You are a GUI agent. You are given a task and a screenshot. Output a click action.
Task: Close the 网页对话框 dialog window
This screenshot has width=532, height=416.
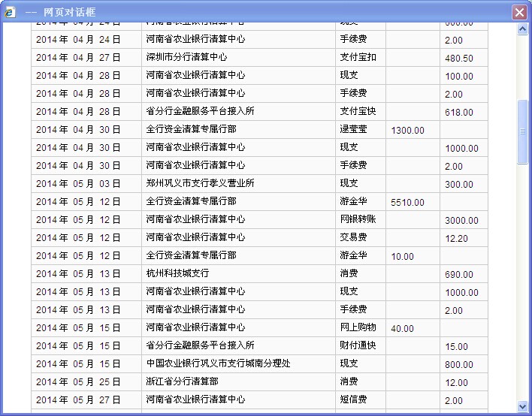(x=518, y=12)
